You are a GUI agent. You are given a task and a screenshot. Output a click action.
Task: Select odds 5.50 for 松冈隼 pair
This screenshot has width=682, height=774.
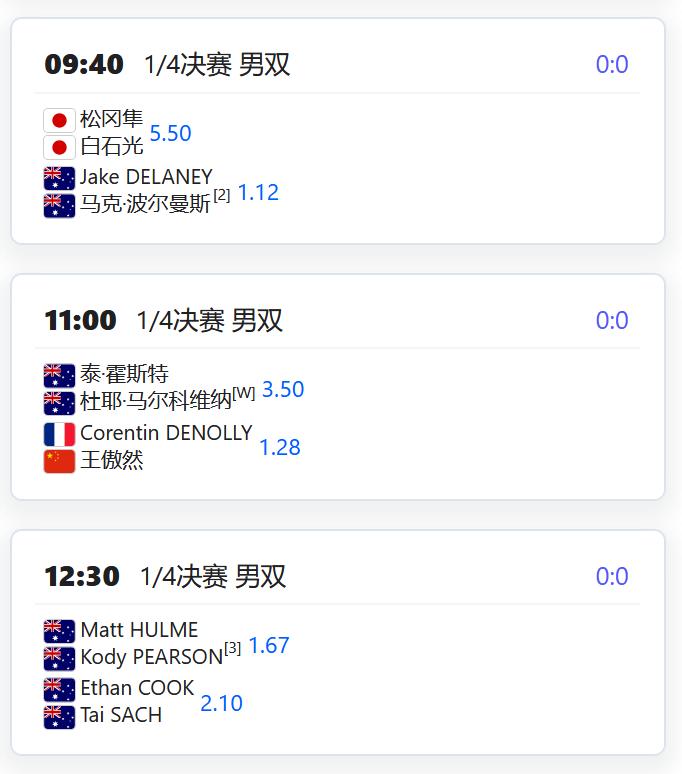point(170,133)
